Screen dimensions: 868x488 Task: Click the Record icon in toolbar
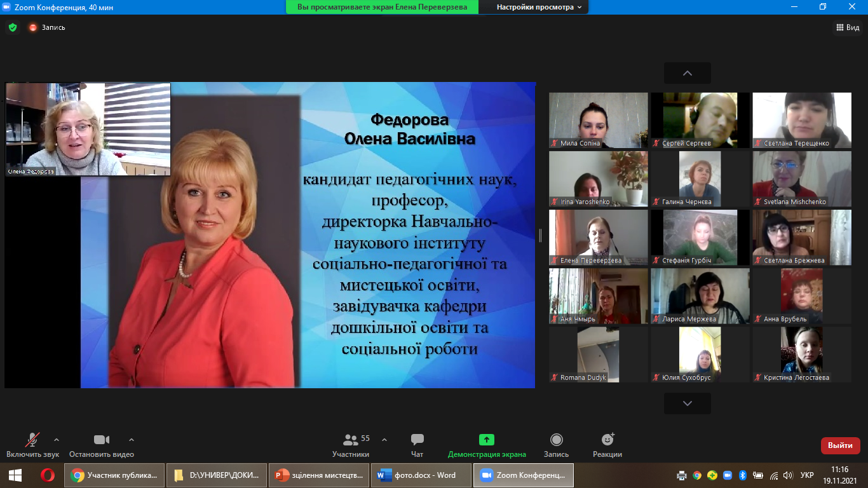(x=556, y=440)
